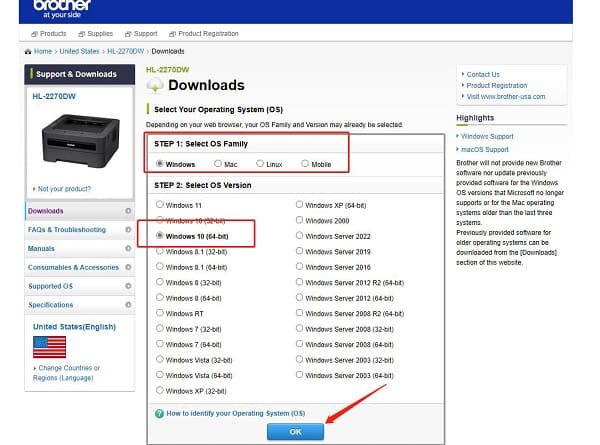Select Windows Server 2003 (32-bit) option

click(x=299, y=359)
